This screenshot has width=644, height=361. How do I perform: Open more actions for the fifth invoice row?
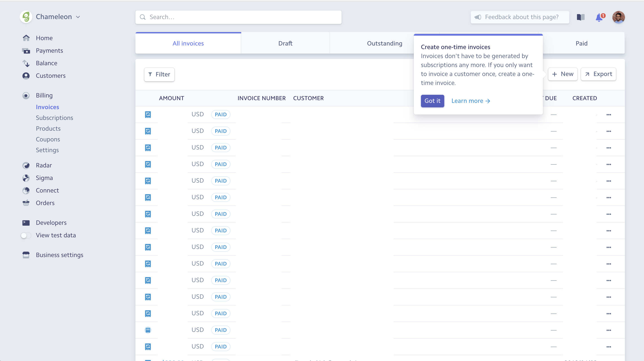[609, 181]
